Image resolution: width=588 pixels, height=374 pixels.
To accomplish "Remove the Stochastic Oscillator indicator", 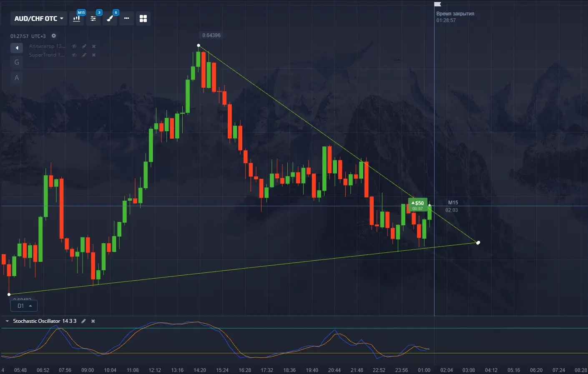I will coord(93,321).
